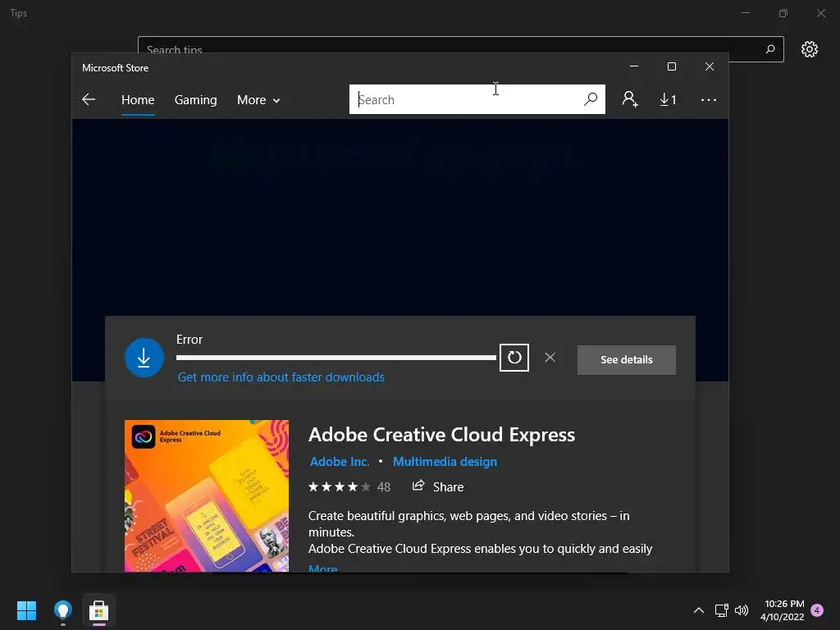Expand the description with More link
The height and width of the screenshot is (630, 840).
(x=323, y=568)
